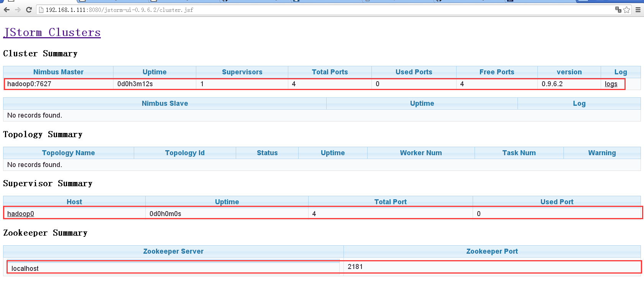Select the Worker Num column header
Screen dimensions: 644x305
pos(421,153)
